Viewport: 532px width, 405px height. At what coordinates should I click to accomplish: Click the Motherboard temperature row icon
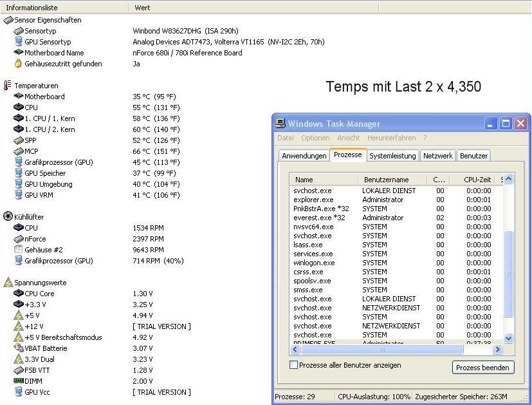[19, 97]
